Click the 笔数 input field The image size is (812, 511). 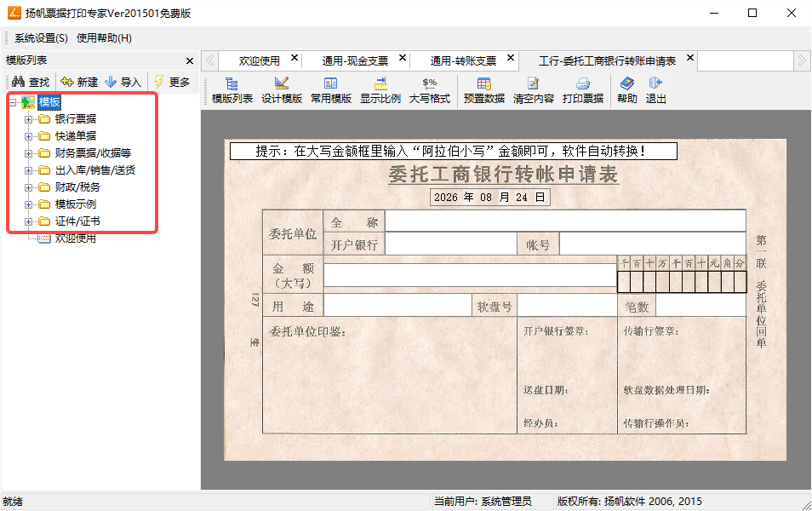click(700, 306)
